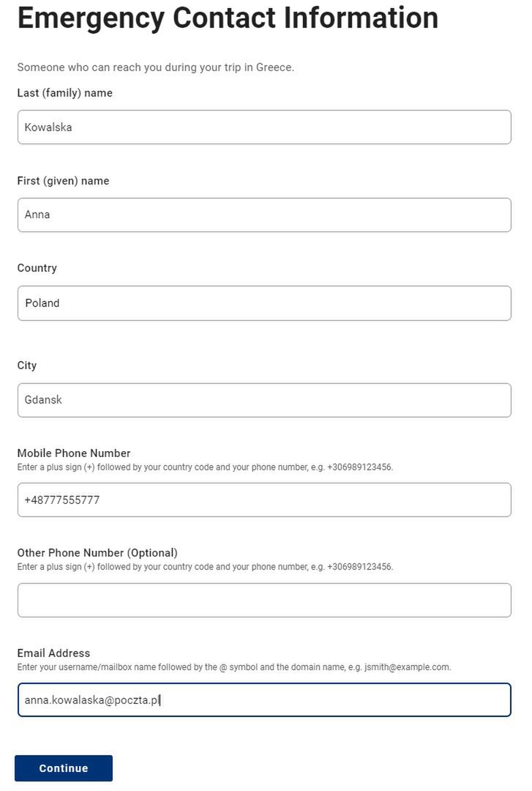Click the Emergency Contact Information heading

228,18
